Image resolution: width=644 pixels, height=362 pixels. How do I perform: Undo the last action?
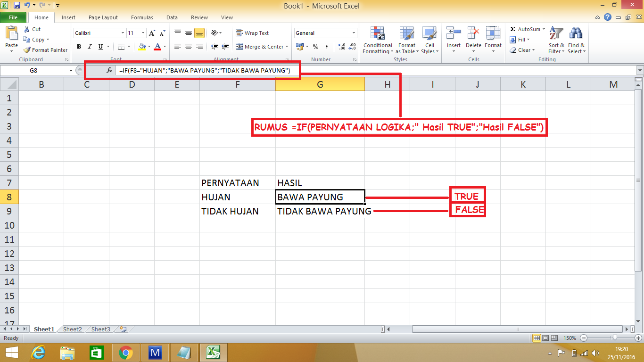tap(27, 6)
